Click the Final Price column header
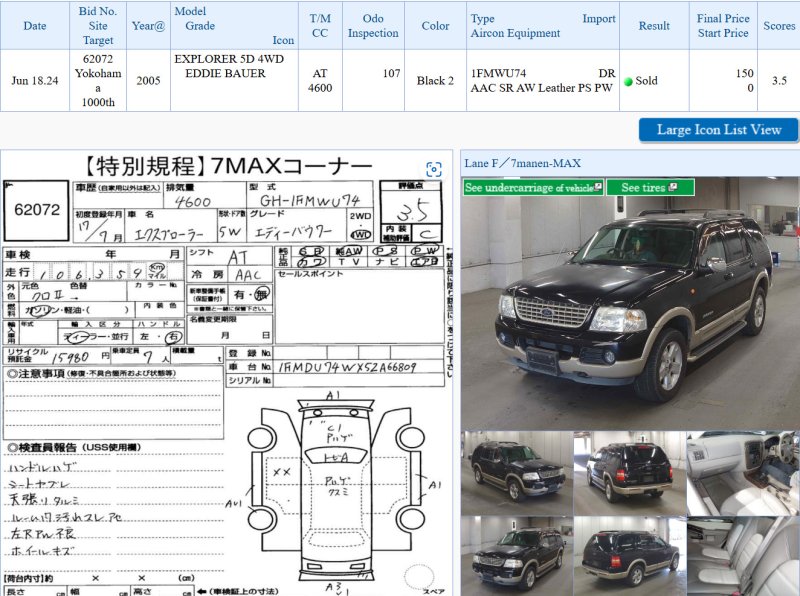This screenshot has height=596, width=800. coord(722,19)
